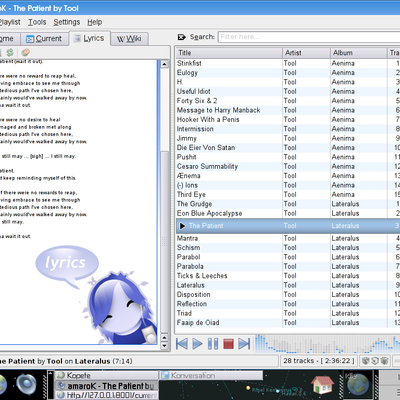This screenshot has width=400, height=400.
Task: Click the orange lyrics toolbar icon
Action: pyautogui.click(x=25, y=52)
